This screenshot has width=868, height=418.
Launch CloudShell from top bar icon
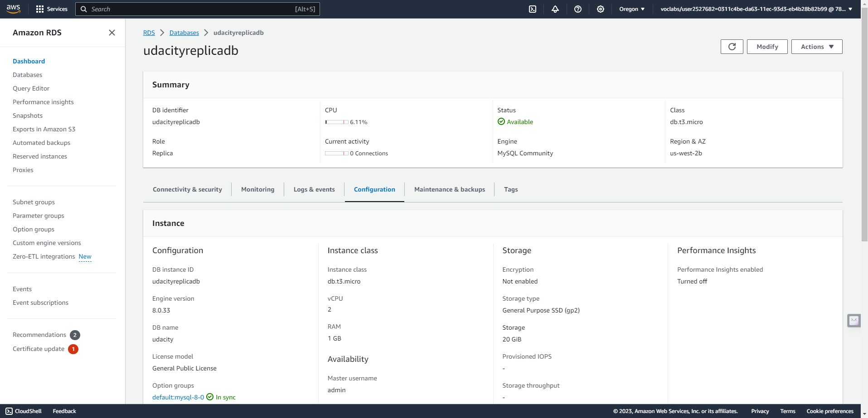(533, 9)
